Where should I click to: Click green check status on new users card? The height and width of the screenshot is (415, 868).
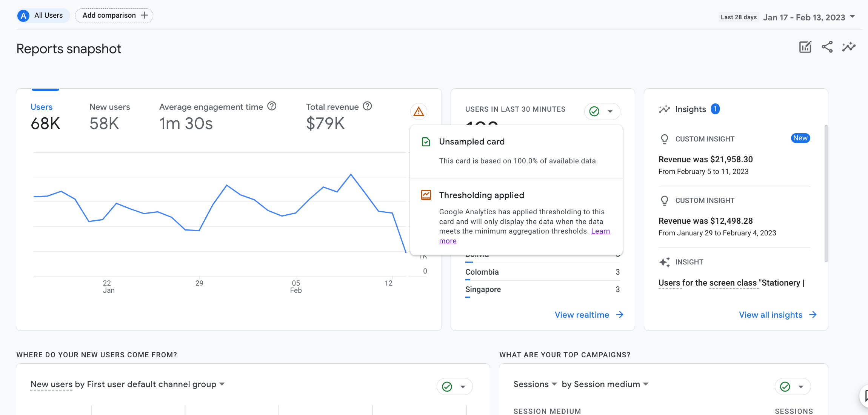click(x=447, y=387)
